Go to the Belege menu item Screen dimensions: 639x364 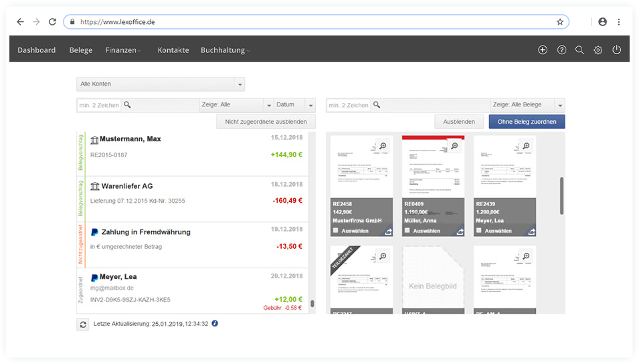(81, 50)
